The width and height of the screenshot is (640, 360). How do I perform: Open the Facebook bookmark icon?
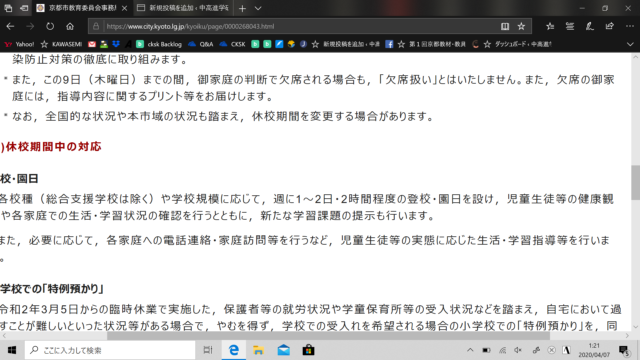coord(389,44)
